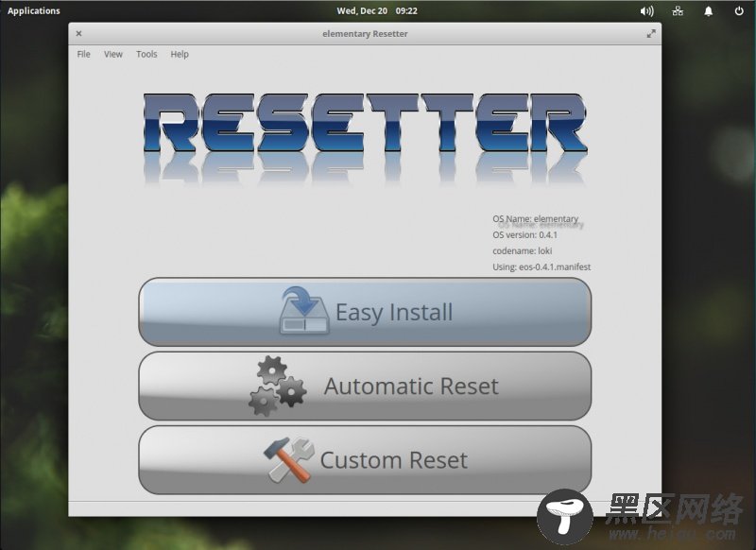Open the Applications launcher menu
The height and width of the screenshot is (550, 756).
pos(34,10)
